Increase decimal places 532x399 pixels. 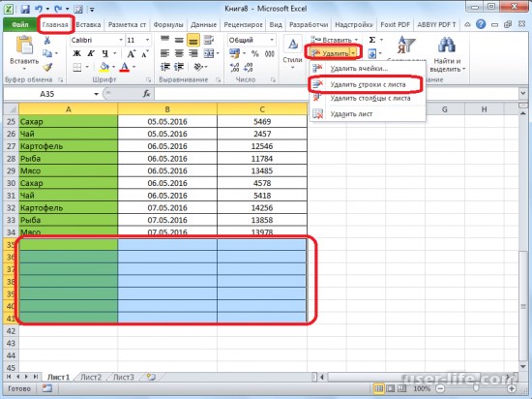click(x=234, y=67)
